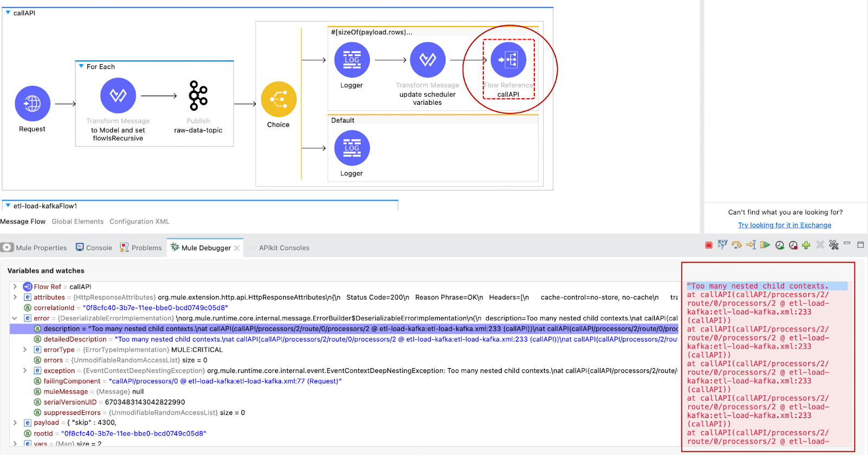This screenshot has width=868, height=455.
Task: Switch to the Console tab
Action: coord(94,248)
